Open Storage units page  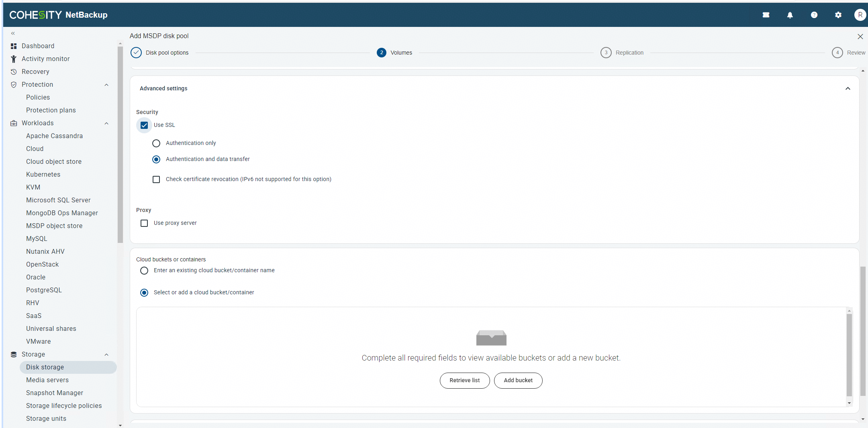click(x=46, y=419)
